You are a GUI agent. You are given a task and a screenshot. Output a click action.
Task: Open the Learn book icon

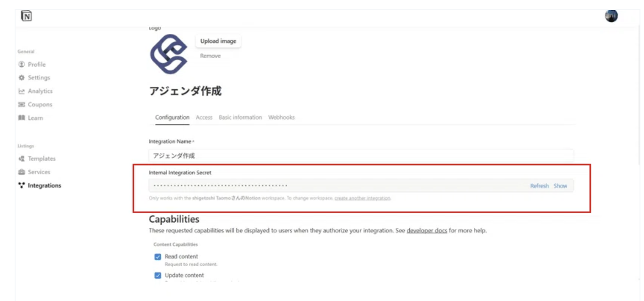pyautogui.click(x=21, y=118)
